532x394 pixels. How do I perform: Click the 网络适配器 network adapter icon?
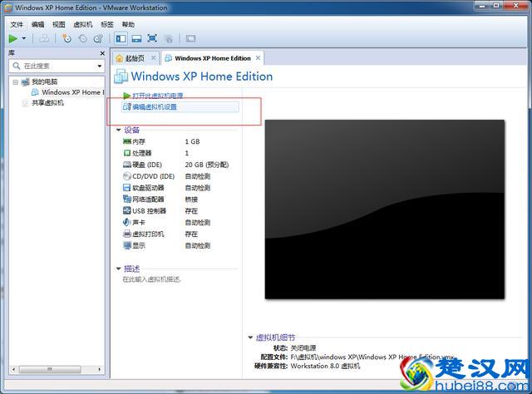coord(127,199)
